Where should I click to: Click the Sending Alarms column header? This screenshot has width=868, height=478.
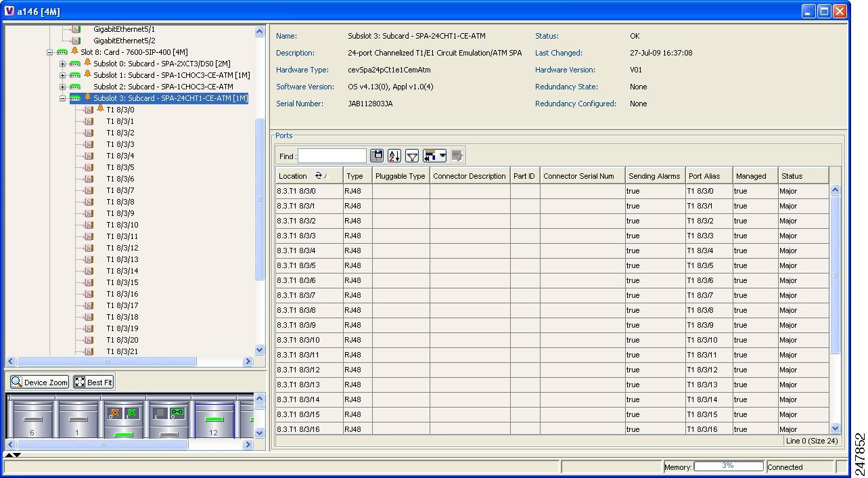click(654, 176)
